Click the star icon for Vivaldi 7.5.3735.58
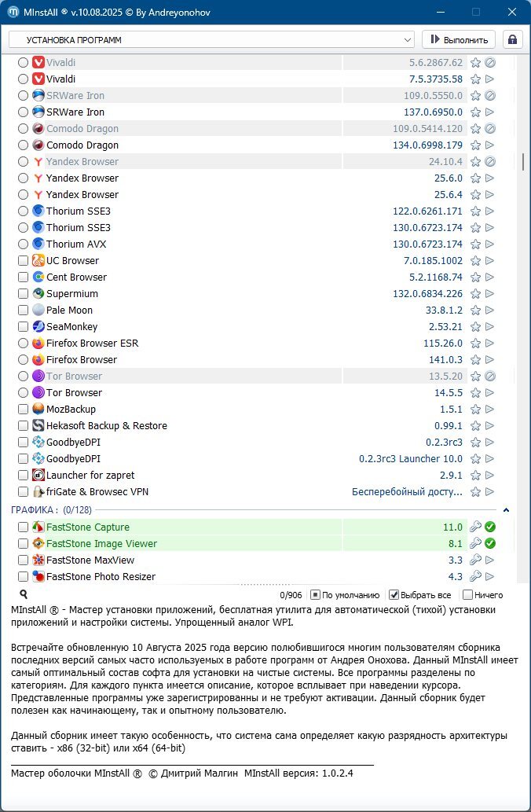531x812 pixels. 475,79
